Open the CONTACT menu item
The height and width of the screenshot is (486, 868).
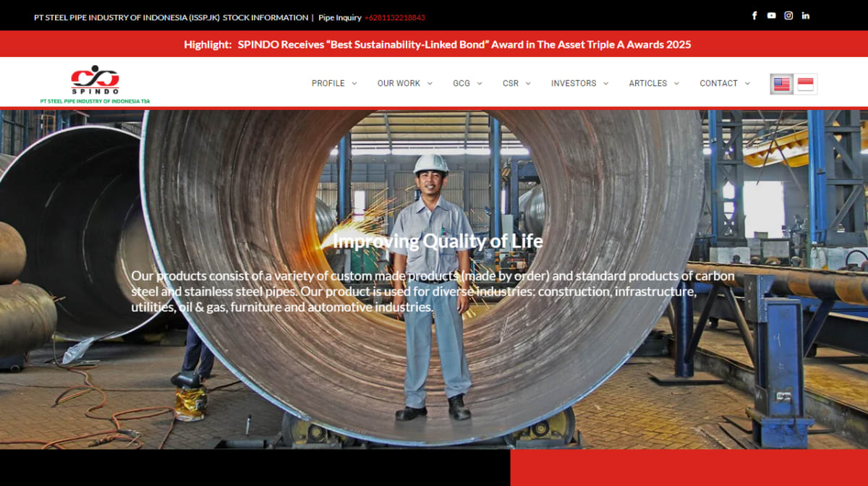pyautogui.click(x=718, y=83)
